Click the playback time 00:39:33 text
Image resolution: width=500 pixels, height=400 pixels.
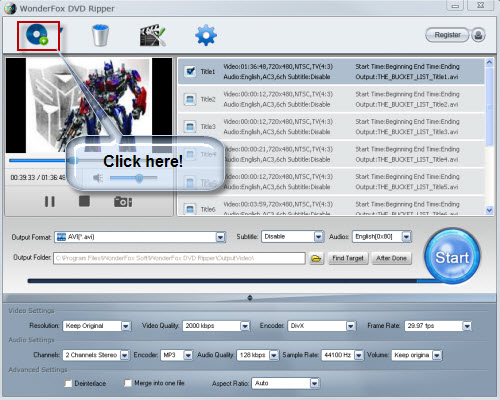click(22, 178)
